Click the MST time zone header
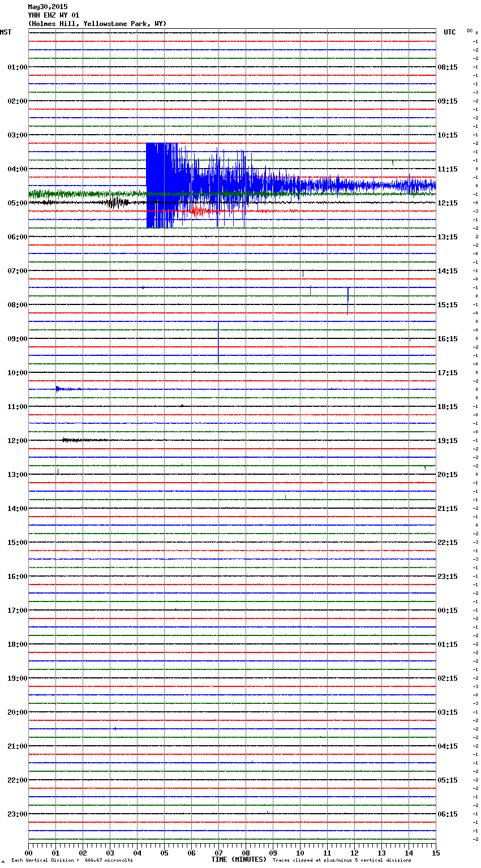This screenshot has width=481, height=868. 6,32
